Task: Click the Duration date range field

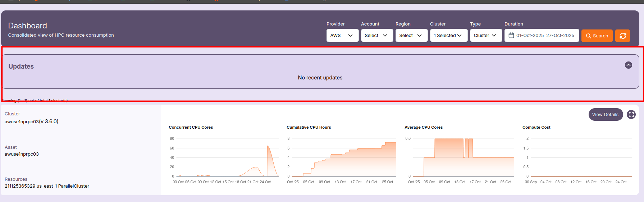Action: [542, 35]
